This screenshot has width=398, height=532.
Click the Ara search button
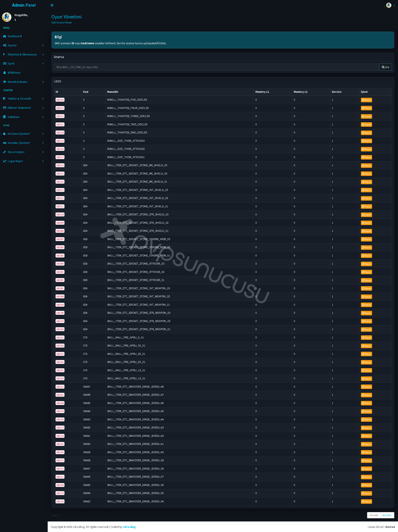[385, 67]
